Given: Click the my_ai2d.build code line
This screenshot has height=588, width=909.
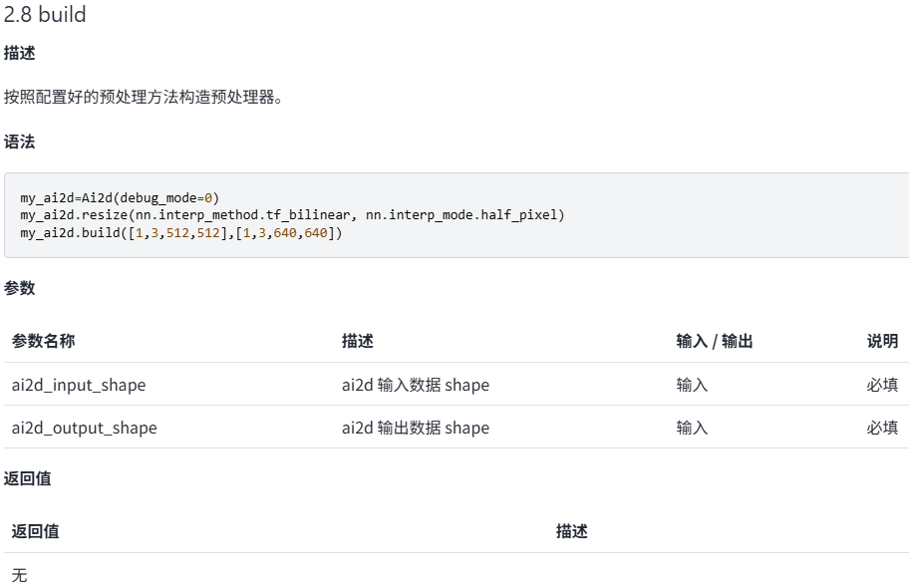Looking at the screenshot, I should [180, 232].
